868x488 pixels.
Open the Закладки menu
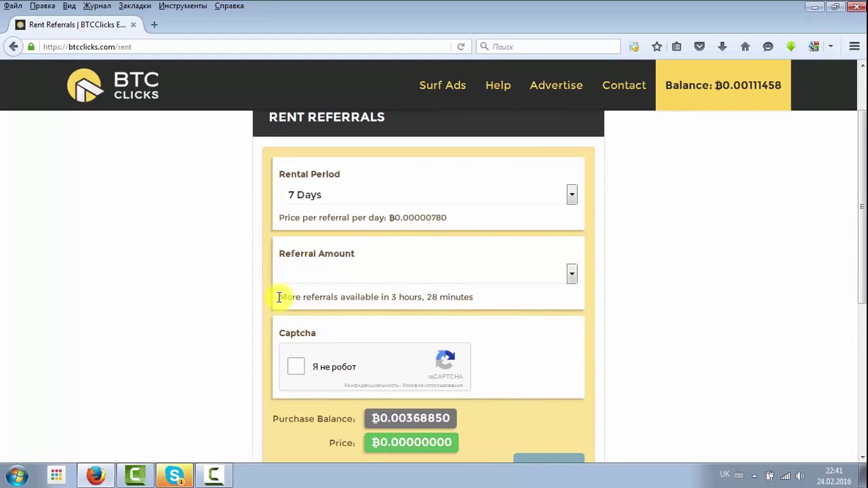(135, 5)
